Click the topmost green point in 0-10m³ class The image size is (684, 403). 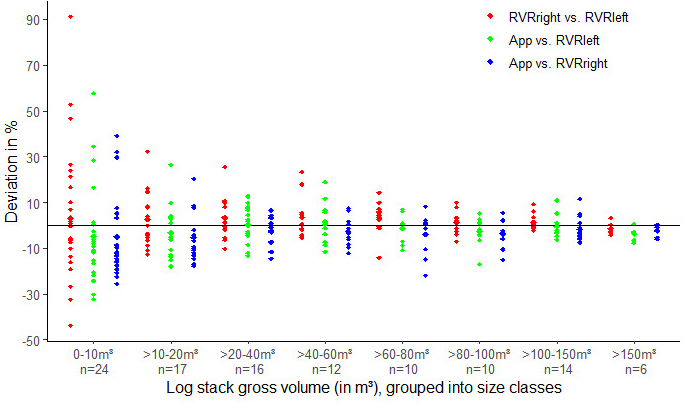click(x=93, y=93)
